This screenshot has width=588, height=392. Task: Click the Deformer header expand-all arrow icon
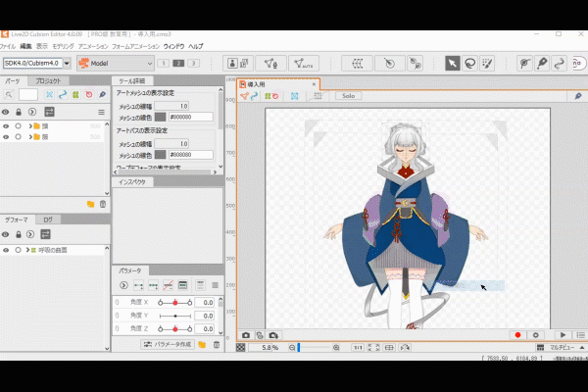30,234
